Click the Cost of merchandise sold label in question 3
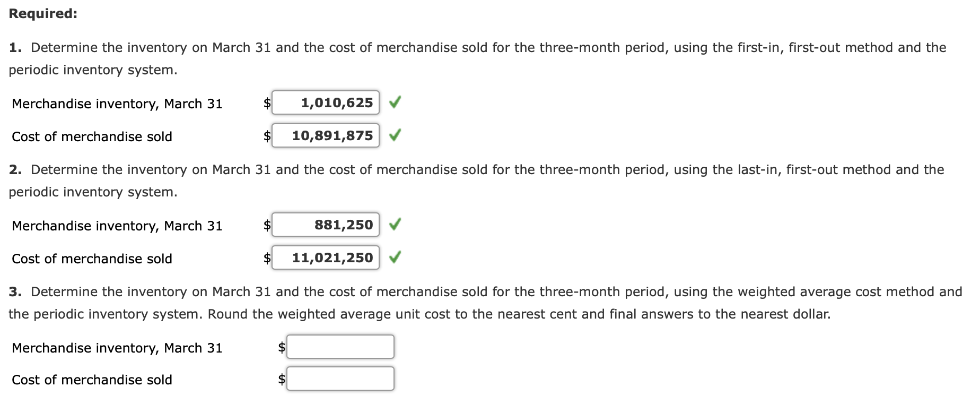This screenshot has height=395, width=980. point(91,380)
